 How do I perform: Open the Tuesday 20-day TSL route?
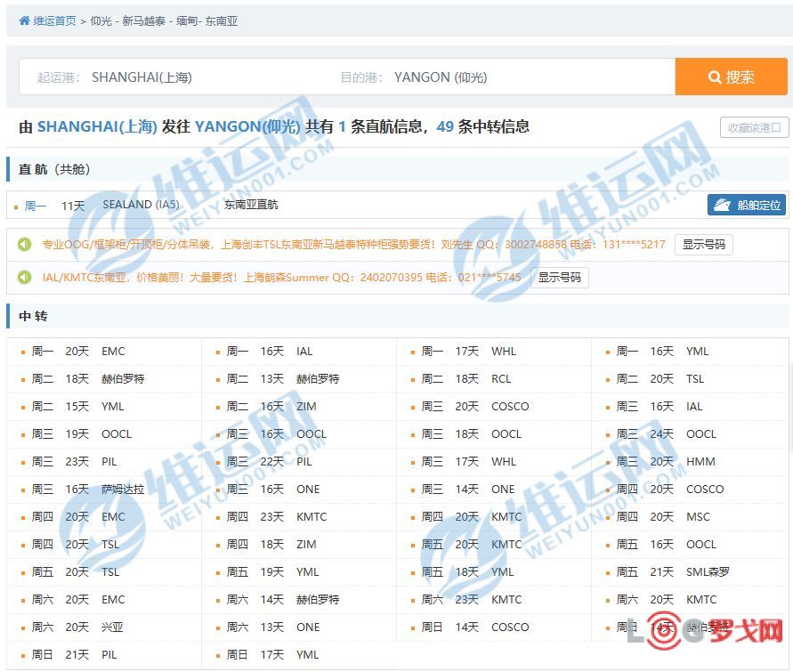coord(694,379)
